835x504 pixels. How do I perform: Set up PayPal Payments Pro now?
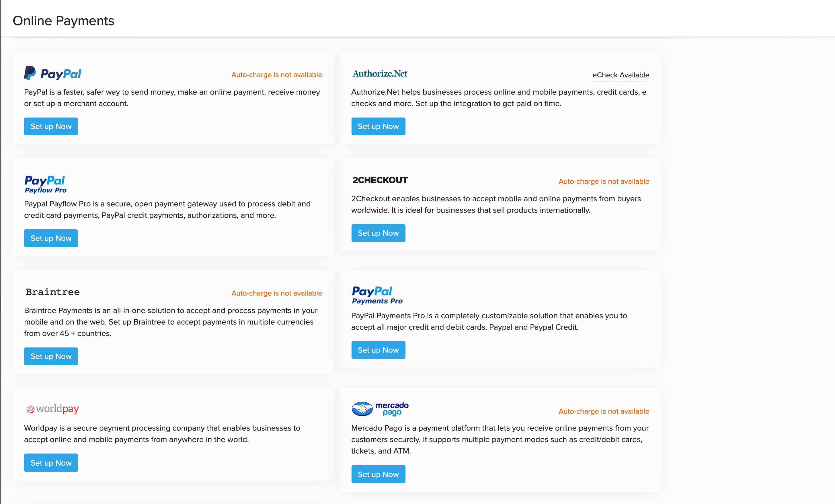click(378, 350)
